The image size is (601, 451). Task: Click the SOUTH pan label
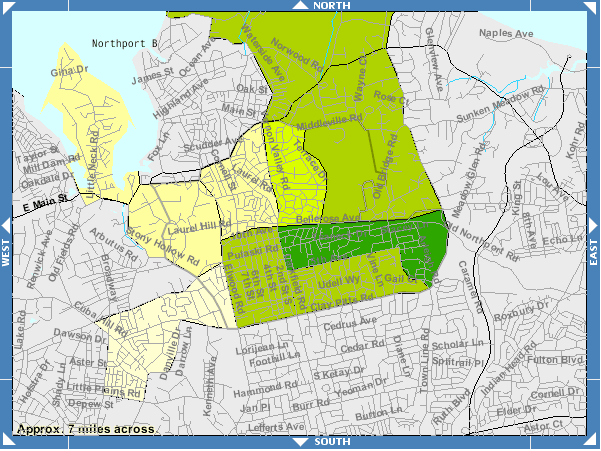coord(331,442)
